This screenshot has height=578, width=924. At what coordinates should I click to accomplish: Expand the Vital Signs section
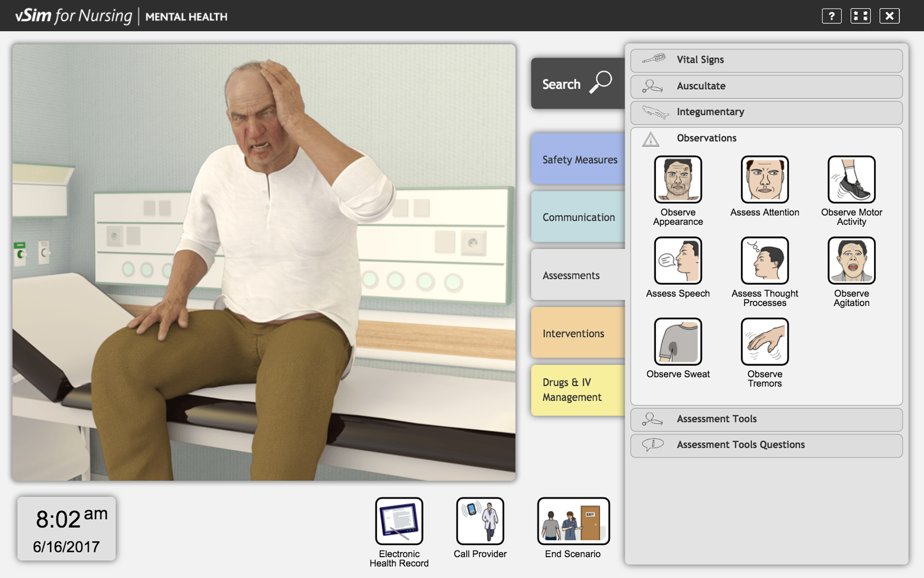pos(766,60)
